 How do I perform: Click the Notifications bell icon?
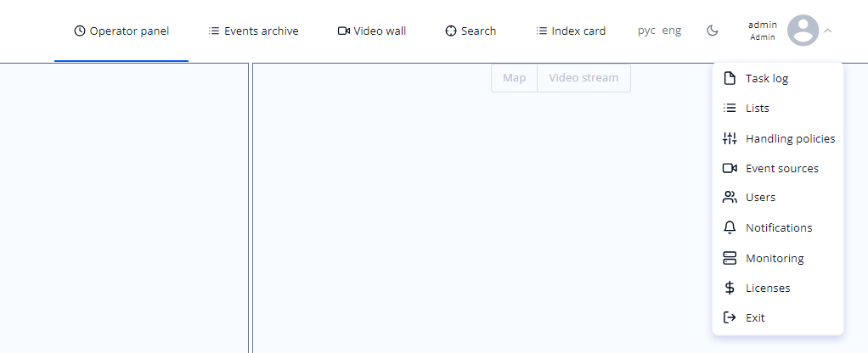(730, 227)
